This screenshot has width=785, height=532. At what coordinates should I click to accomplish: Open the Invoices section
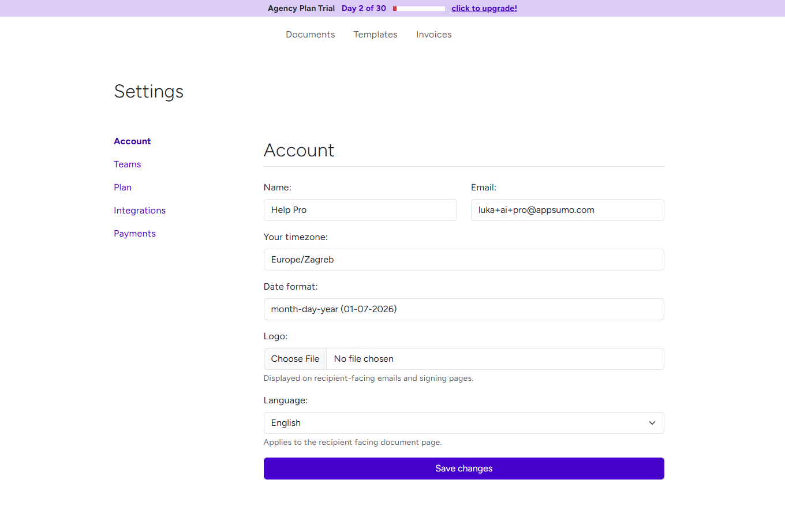tap(433, 35)
